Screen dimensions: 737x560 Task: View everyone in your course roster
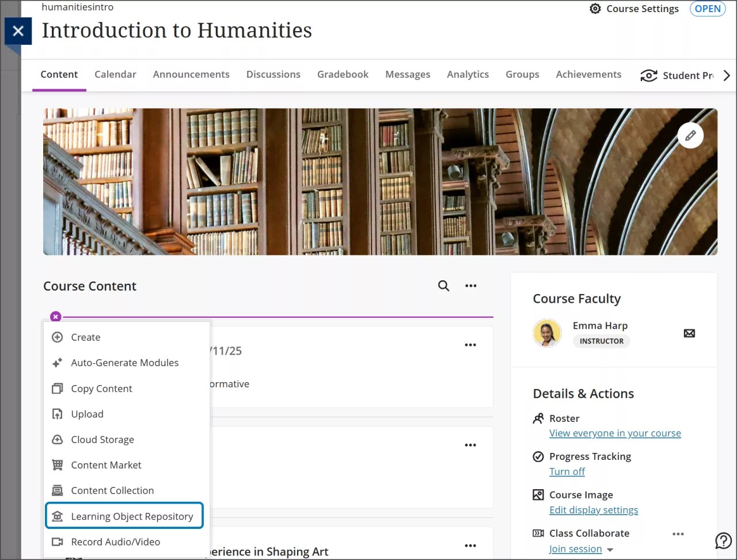[615, 433]
